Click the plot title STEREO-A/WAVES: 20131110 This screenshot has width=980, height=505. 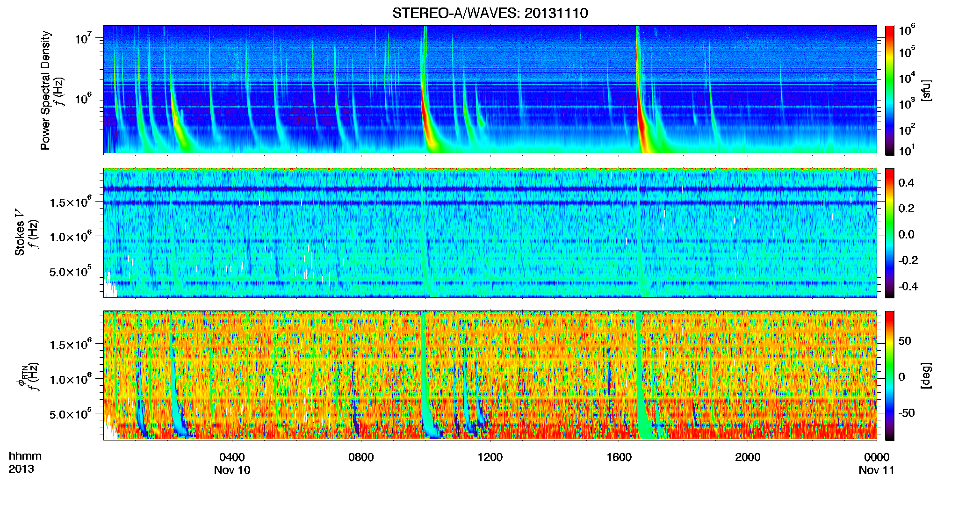pos(490,13)
